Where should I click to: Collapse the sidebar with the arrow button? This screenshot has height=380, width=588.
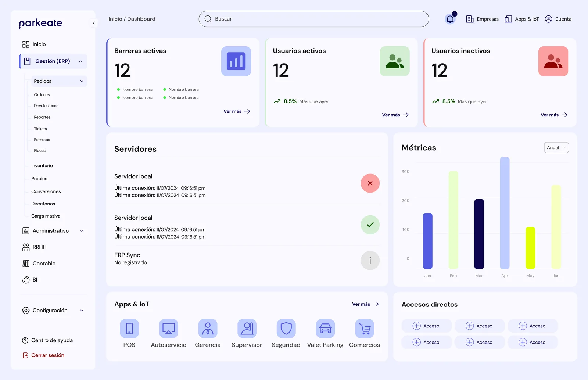point(94,23)
